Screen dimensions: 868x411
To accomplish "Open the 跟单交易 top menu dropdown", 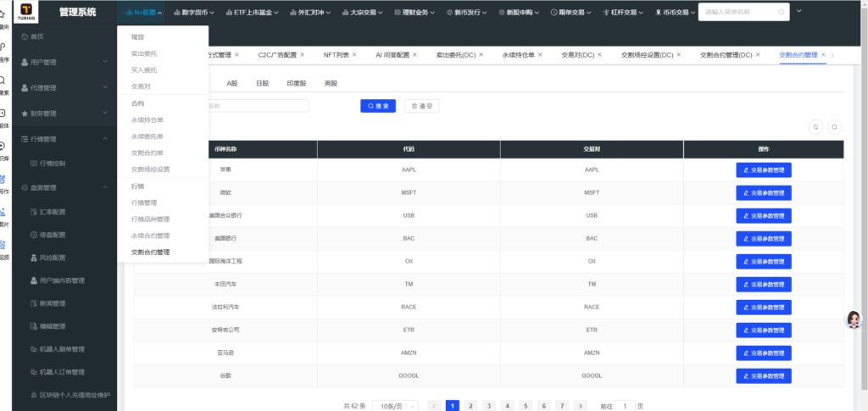I will 571,12.
